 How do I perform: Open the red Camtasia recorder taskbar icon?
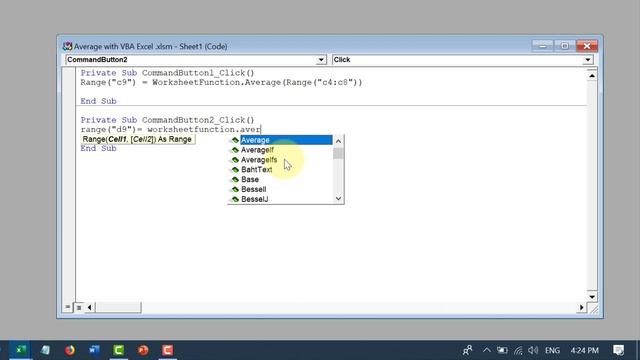coord(168,350)
